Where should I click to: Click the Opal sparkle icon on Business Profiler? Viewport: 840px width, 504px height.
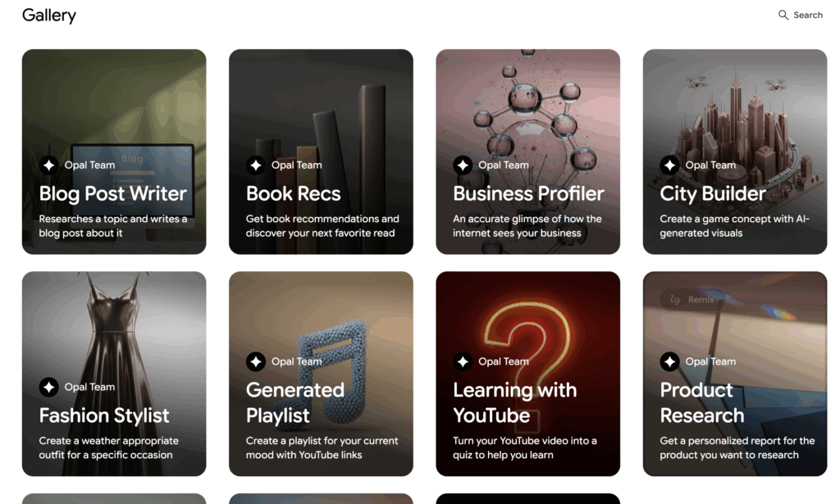[463, 165]
